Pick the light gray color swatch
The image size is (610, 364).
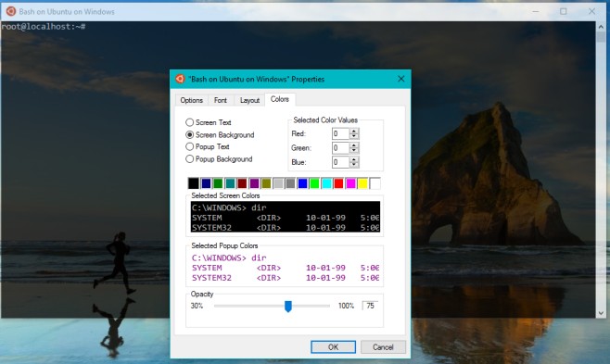coord(278,183)
